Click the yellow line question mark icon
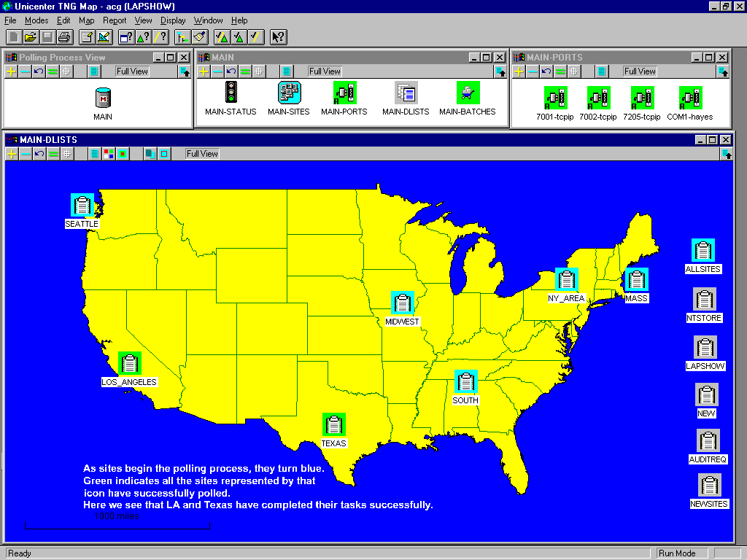This screenshot has width=747, height=560. click(160, 36)
